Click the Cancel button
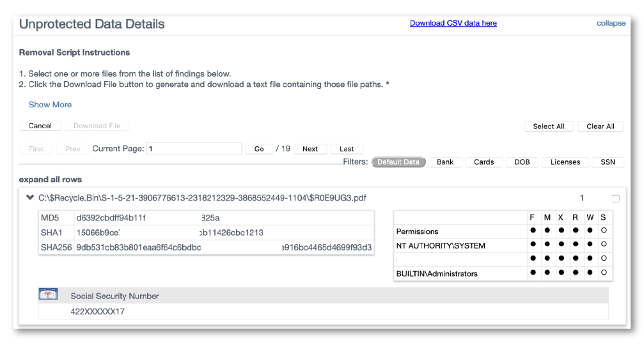 coord(40,125)
